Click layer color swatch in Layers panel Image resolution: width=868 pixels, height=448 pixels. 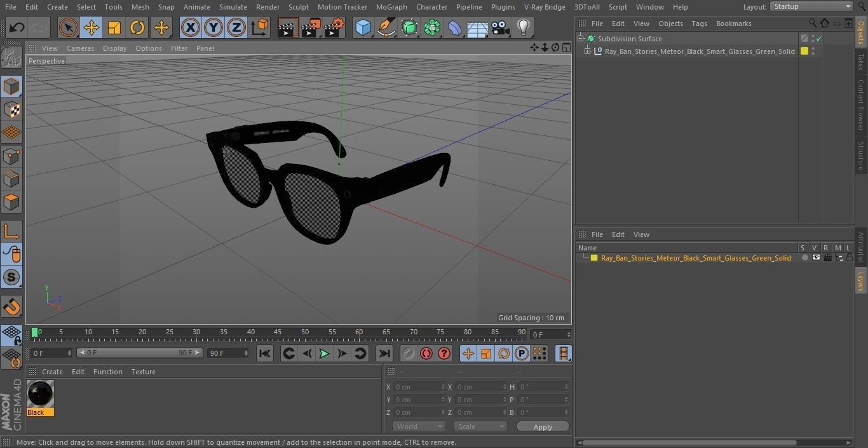594,258
